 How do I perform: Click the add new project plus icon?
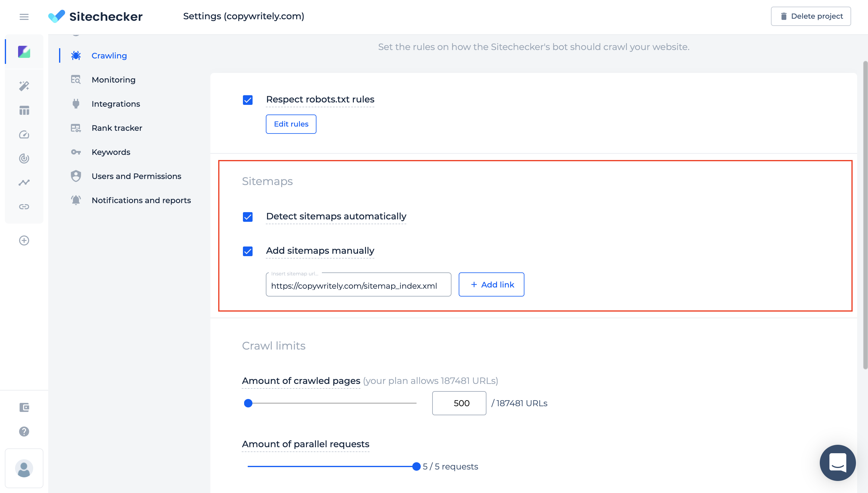point(24,240)
